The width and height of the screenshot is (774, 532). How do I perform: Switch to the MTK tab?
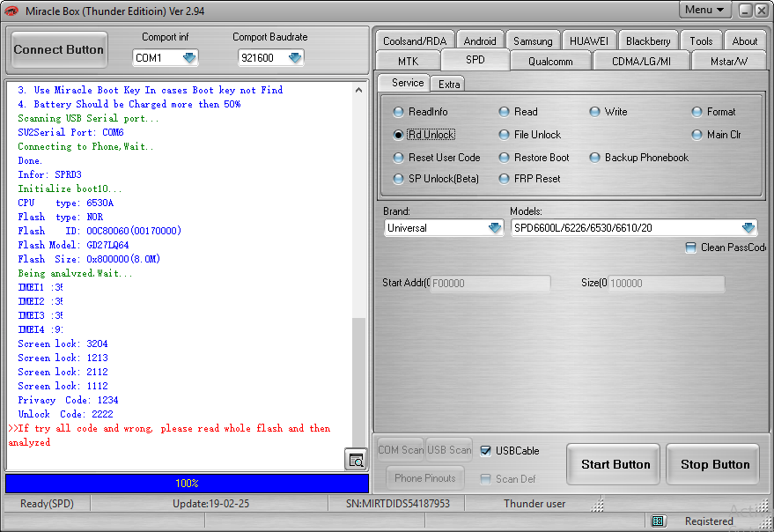(408, 62)
